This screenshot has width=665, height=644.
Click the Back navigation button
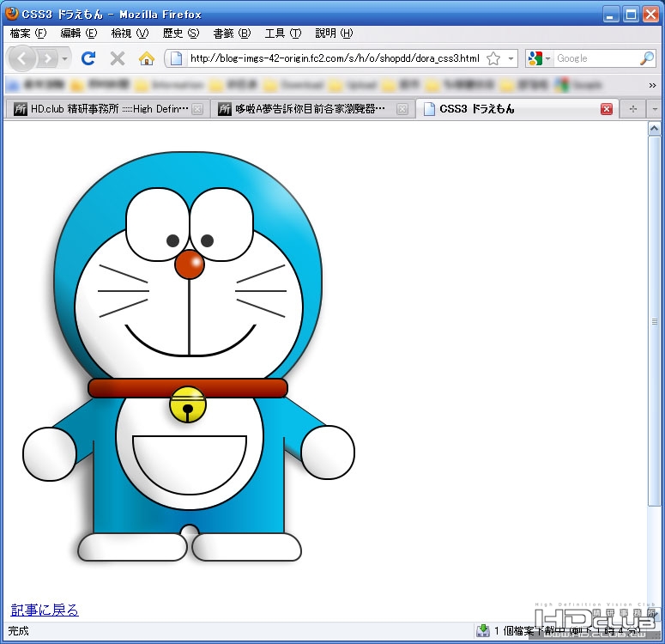21,58
